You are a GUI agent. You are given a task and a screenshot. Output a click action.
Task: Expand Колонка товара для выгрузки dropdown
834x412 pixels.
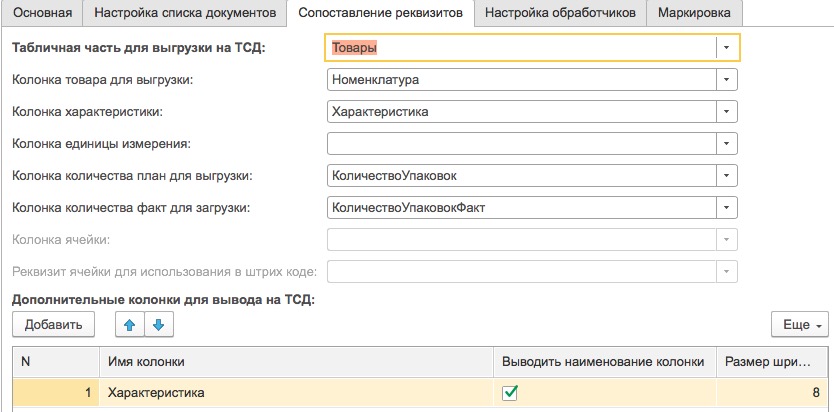click(726, 80)
